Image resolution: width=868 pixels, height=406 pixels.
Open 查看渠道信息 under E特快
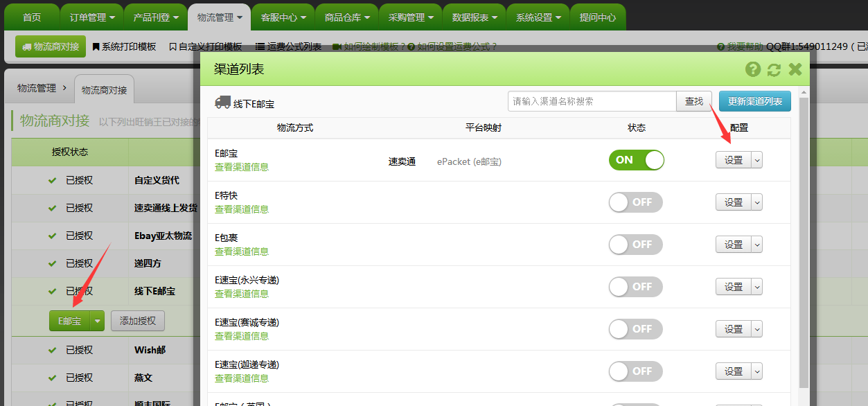click(242, 209)
